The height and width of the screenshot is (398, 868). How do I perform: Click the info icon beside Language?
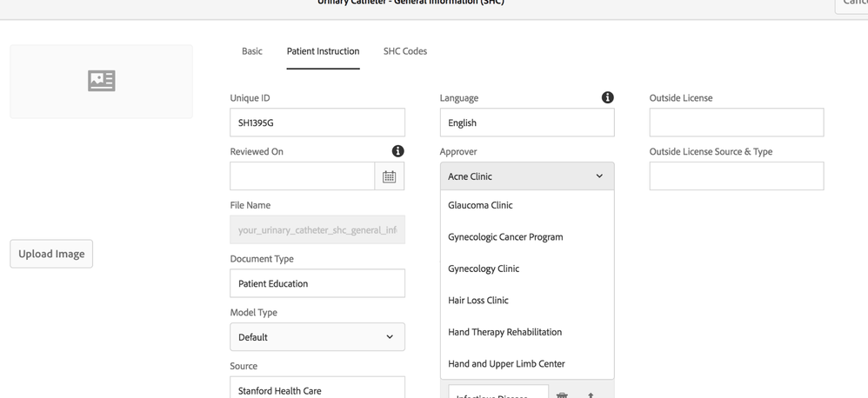pos(607,97)
